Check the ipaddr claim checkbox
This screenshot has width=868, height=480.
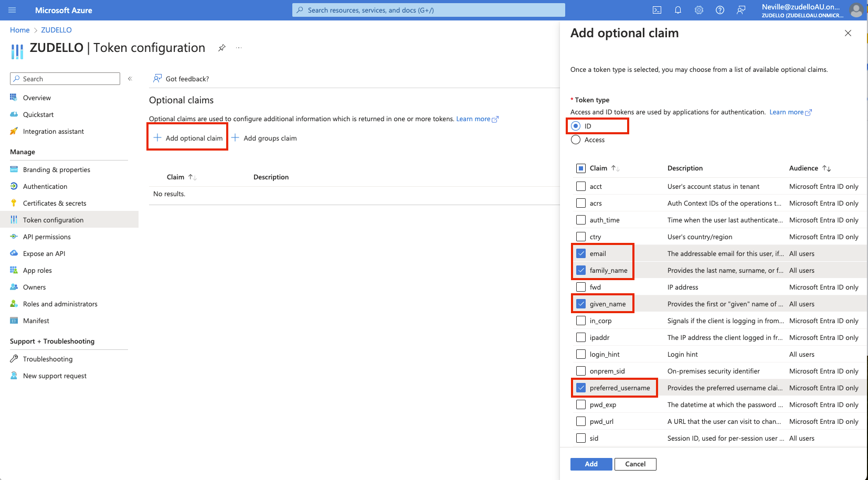(581, 337)
